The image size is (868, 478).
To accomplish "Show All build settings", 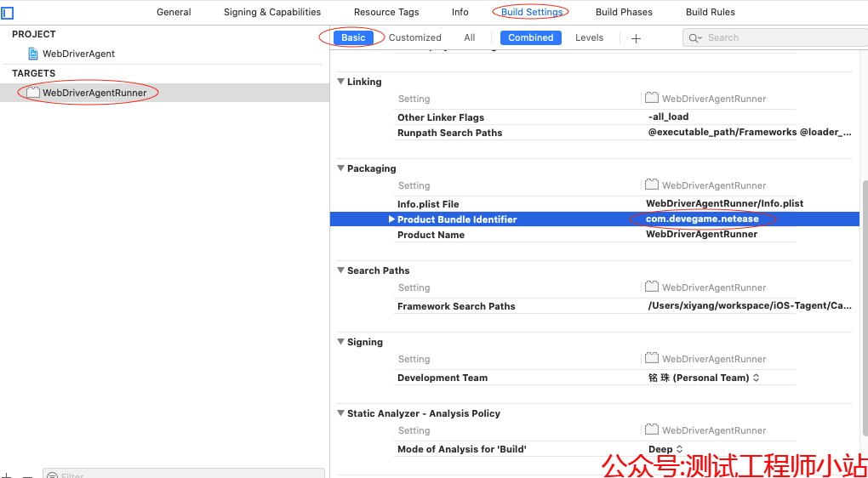I will point(470,37).
